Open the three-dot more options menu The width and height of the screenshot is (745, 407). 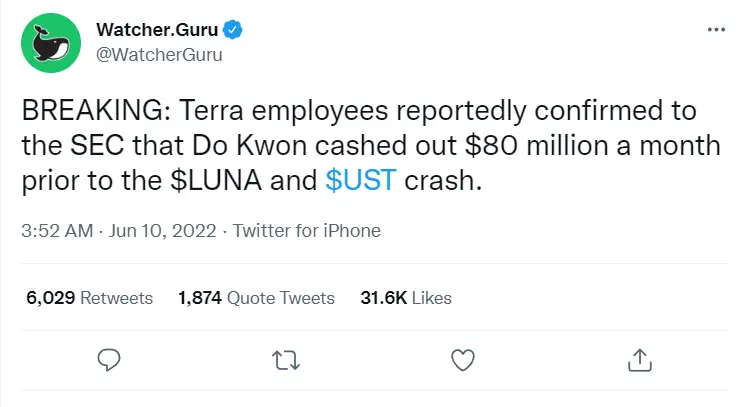pos(716,29)
